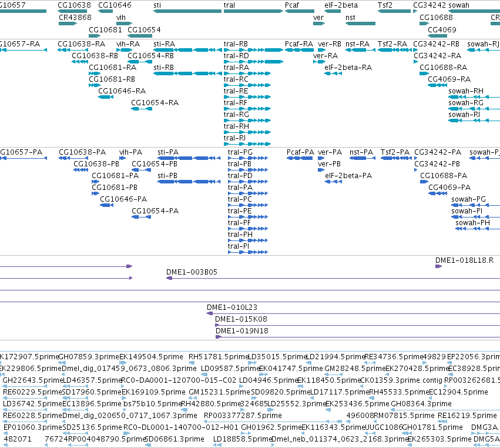
Task: Select transcript tral-RI
Action: click(x=247, y=144)
